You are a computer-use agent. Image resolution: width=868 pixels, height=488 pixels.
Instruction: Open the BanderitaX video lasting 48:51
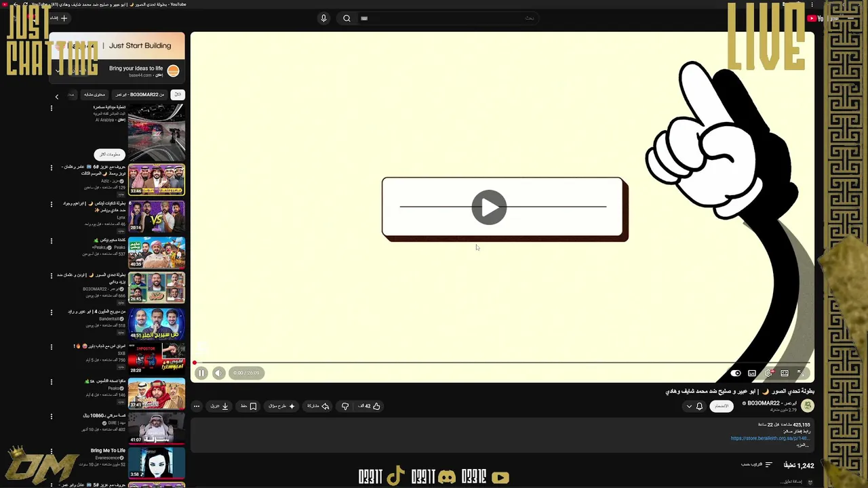[x=157, y=323]
